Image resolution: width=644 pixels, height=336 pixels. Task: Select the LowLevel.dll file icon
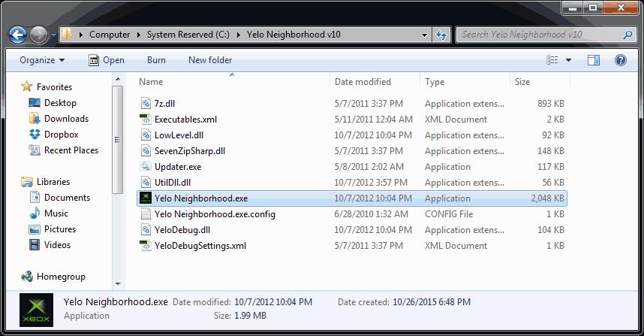(x=146, y=135)
